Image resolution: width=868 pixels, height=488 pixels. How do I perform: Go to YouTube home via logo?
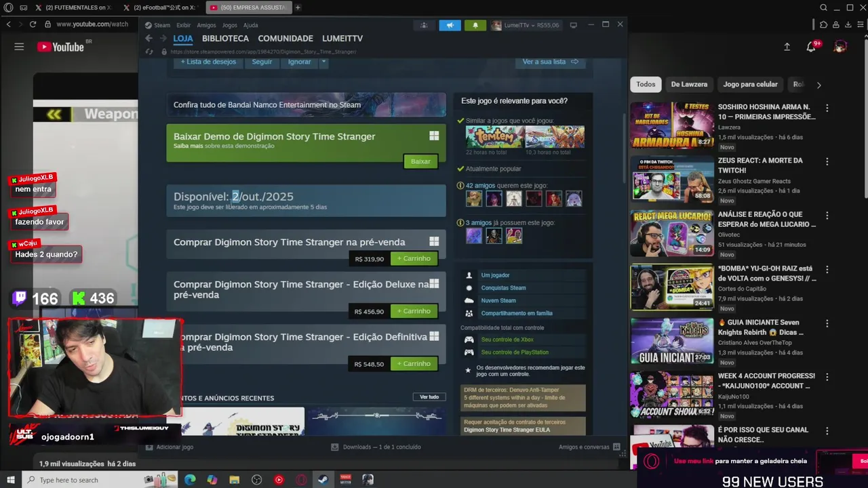(60, 47)
